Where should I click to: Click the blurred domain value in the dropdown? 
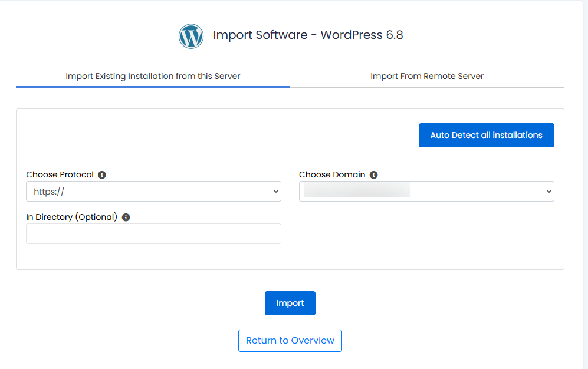tap(357, 190)
